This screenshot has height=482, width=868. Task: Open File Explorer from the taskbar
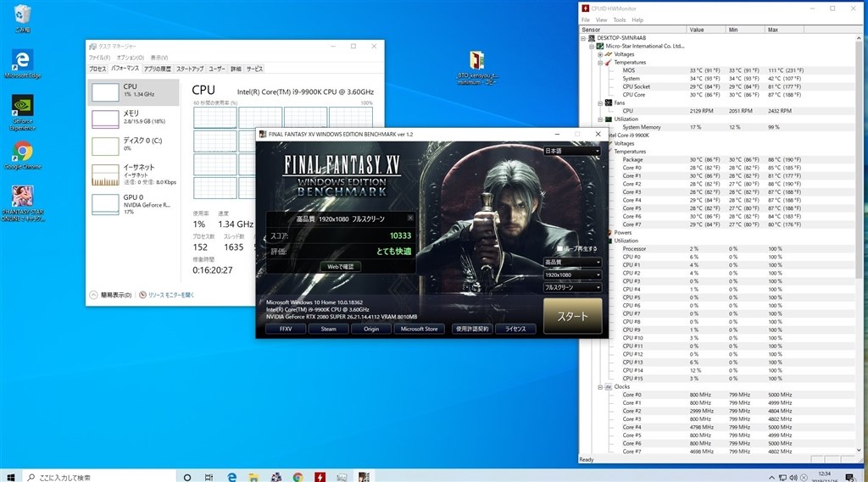(x=253, y=477)
